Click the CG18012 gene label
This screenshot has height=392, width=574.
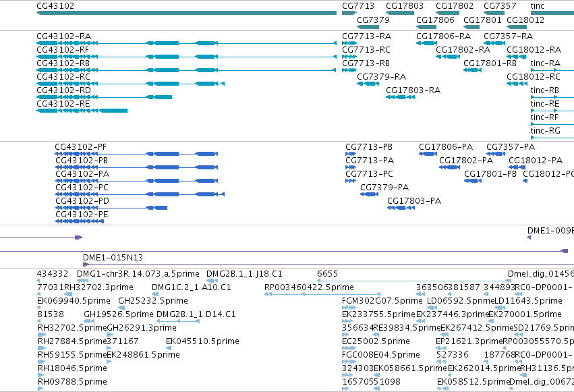[525, 20]
